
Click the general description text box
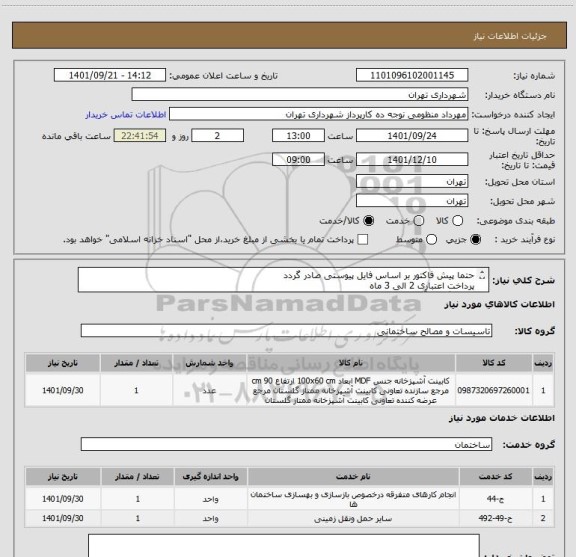283,280
